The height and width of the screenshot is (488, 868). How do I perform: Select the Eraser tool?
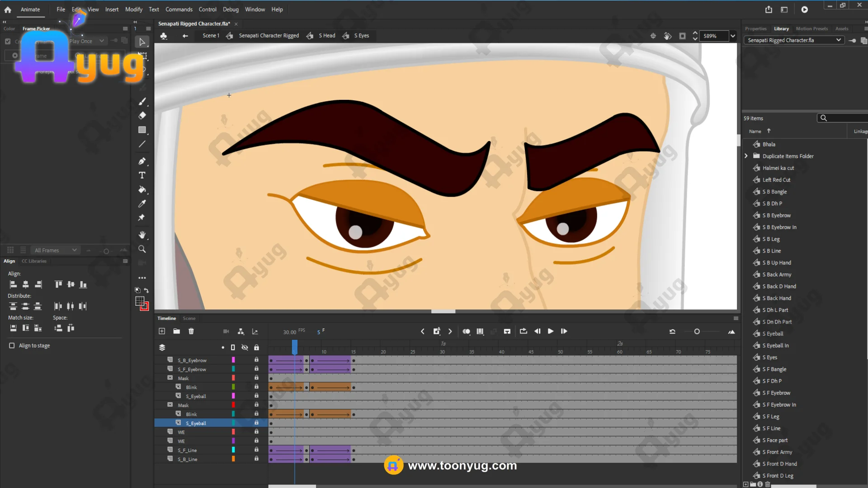coord(142,116)
